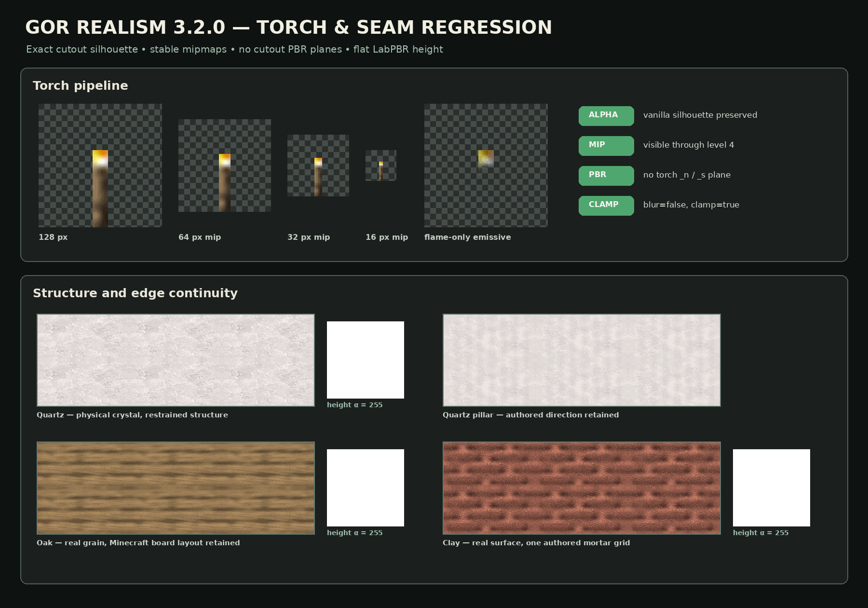
Task: Click the text "visible through level 4"
Action: click(x=689, y=145)
